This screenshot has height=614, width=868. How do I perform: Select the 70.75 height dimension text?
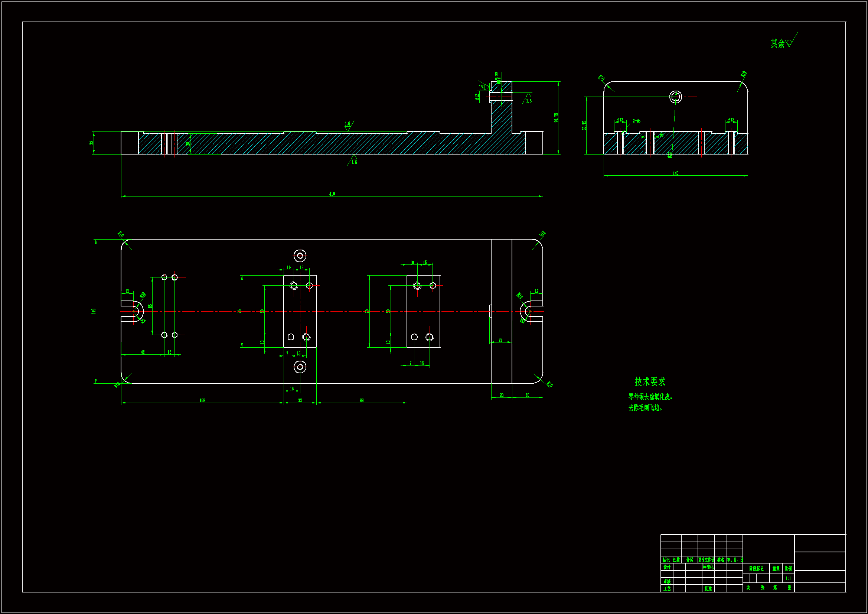[556, 117]
